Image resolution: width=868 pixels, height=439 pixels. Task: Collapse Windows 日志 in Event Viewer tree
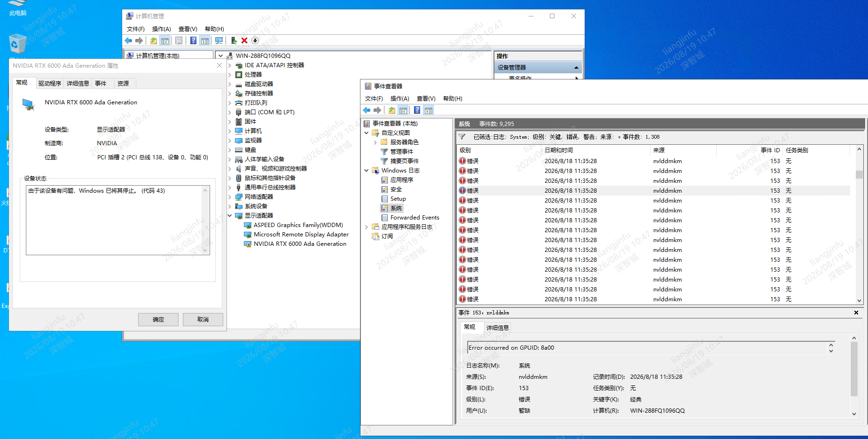point(367,171)
